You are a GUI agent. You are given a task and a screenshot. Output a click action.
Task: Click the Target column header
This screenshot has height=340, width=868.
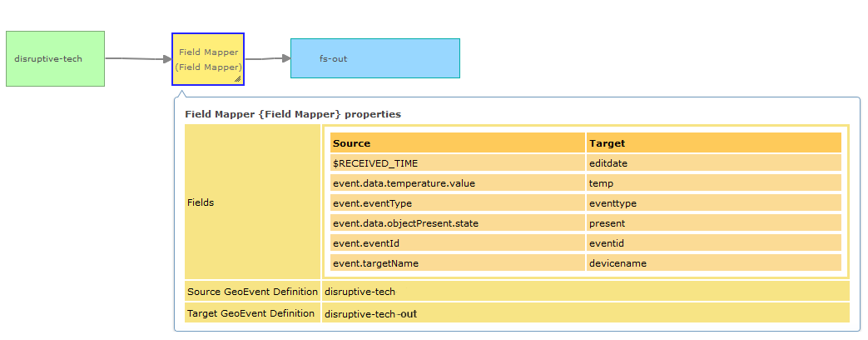tap(714, 143)
